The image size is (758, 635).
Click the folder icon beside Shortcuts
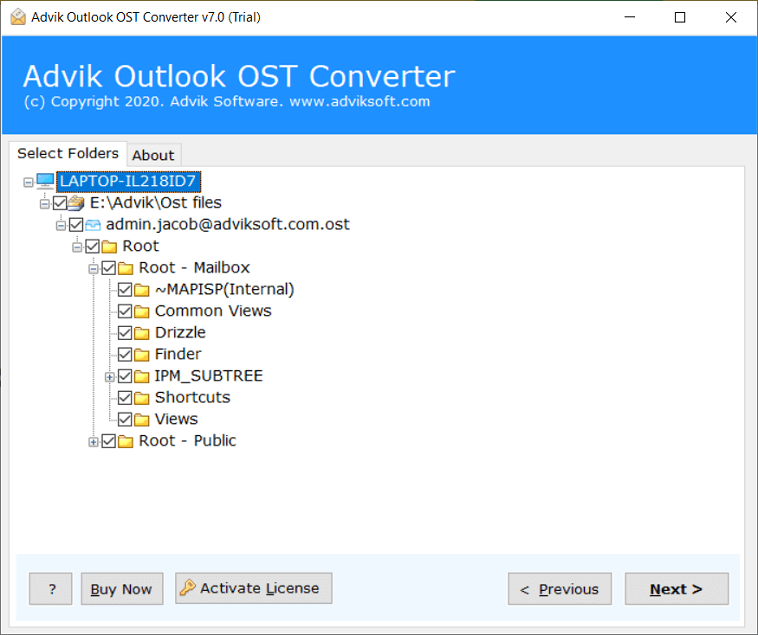pos(142,398)
